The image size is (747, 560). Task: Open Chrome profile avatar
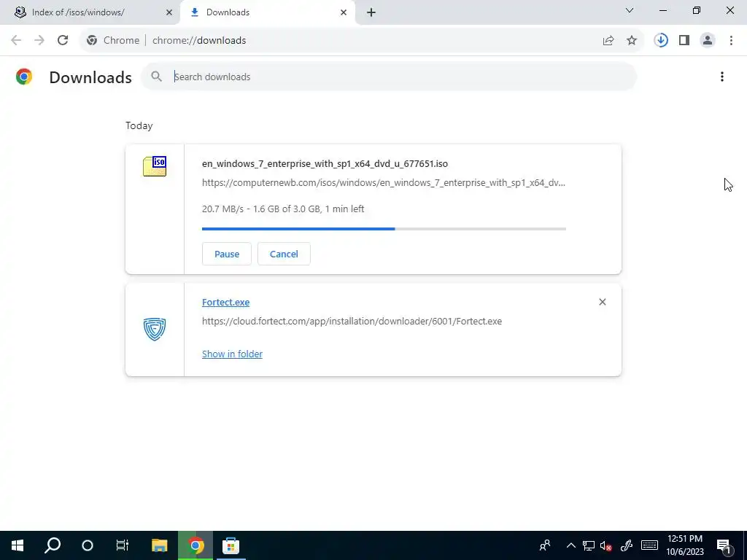pyautogui.click(x=708, y=41)
